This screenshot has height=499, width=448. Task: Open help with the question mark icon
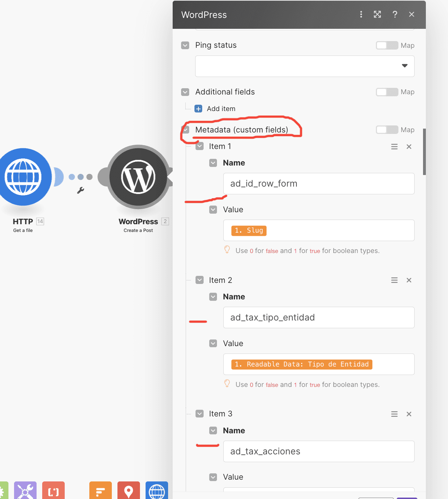coord(395,14)
